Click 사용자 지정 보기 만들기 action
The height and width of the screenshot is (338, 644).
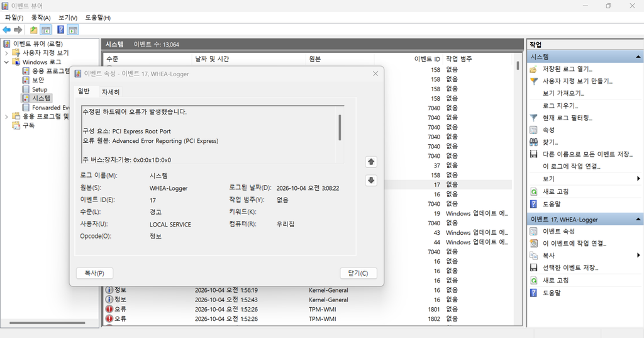[x=577, y=81]
